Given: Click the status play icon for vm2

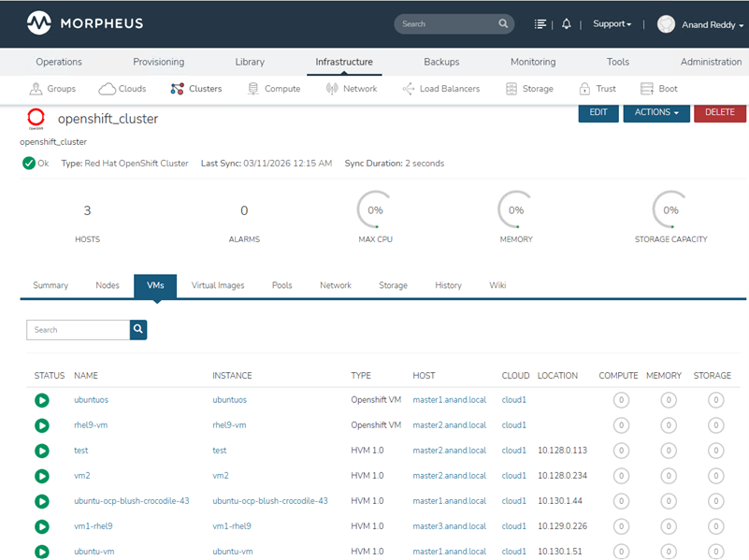Looking at the screenshot, I should click(x=41, y=476).
